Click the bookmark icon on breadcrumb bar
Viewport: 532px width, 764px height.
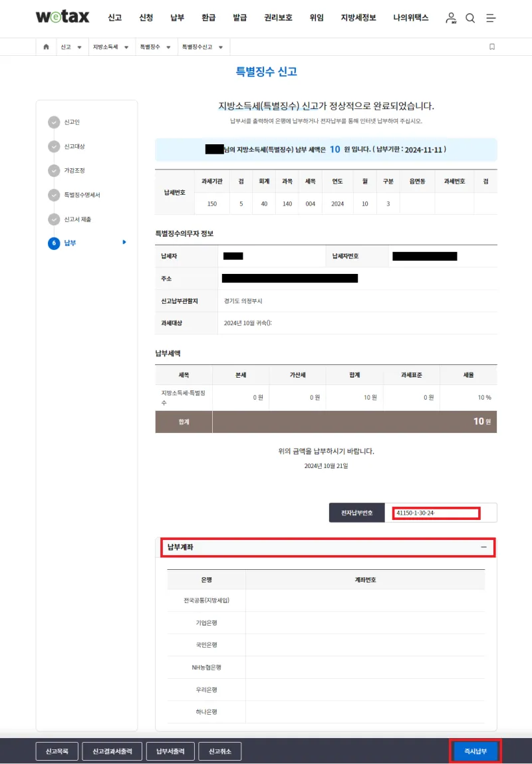(x=492, y=47)
